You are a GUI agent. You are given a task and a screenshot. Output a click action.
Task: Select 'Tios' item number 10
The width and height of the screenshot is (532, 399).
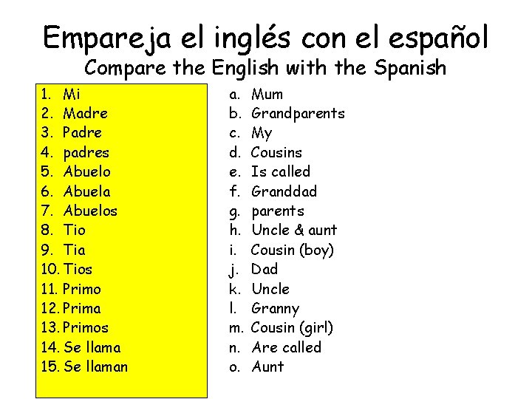(x=78, y=269)
